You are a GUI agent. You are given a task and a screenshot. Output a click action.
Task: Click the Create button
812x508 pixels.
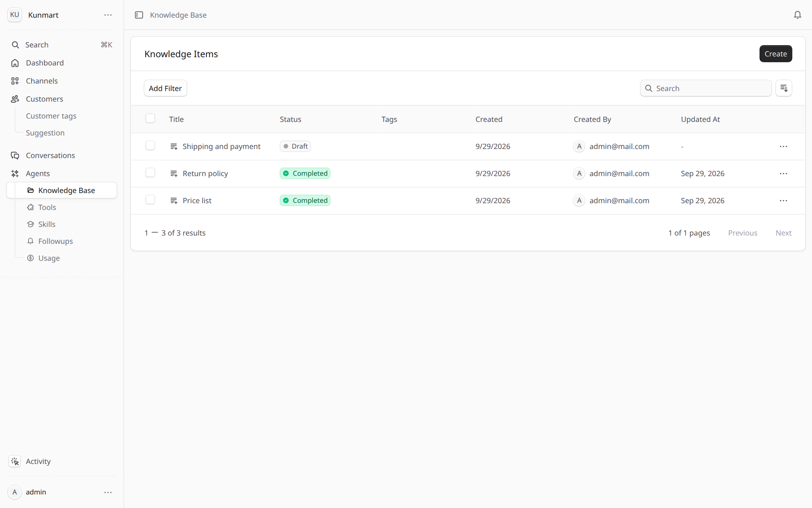click(776, 54)
